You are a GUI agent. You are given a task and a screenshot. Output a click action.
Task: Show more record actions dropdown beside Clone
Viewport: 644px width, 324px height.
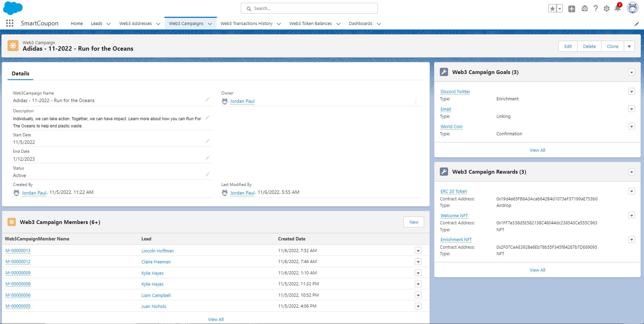(x=629, y=46)
